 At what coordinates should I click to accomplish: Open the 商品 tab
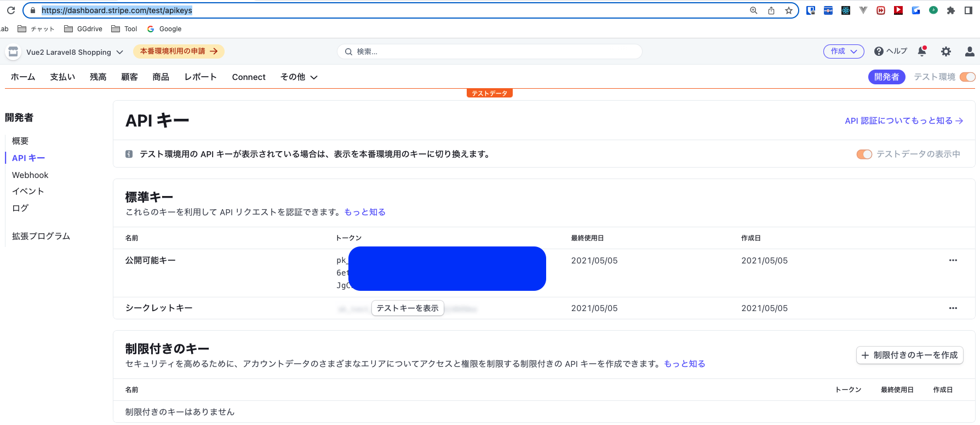pyautogui.click(x=161, y=77)
